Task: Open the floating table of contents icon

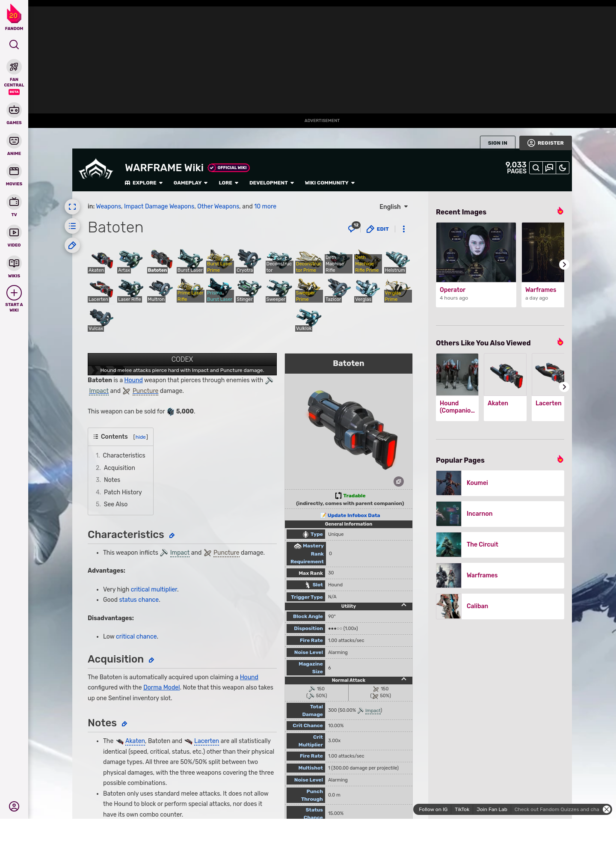Action: [x=72, y=226]
